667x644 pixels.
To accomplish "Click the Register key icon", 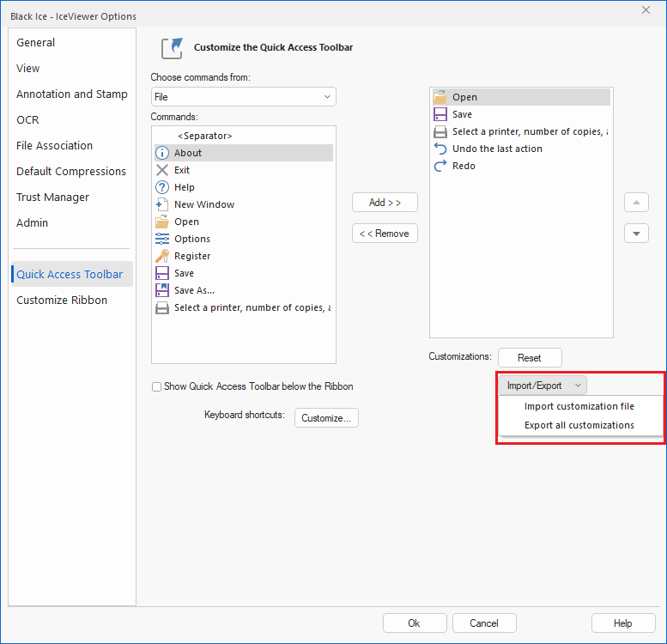I will click(x=162, y=256).
